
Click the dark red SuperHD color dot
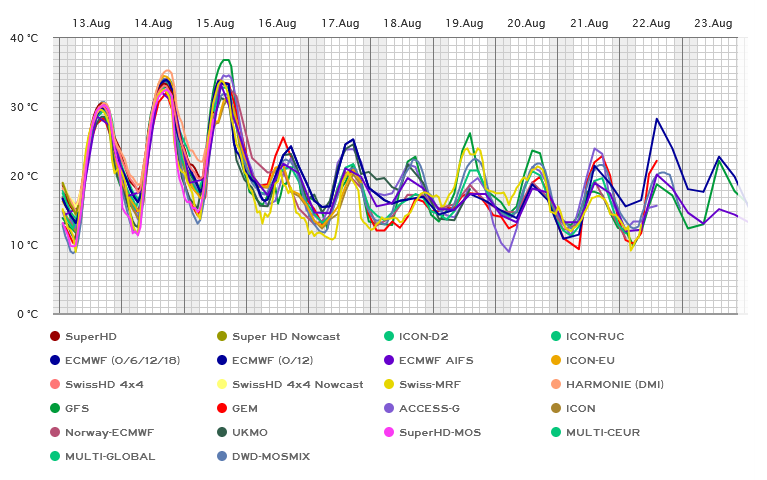click(55, 336)
